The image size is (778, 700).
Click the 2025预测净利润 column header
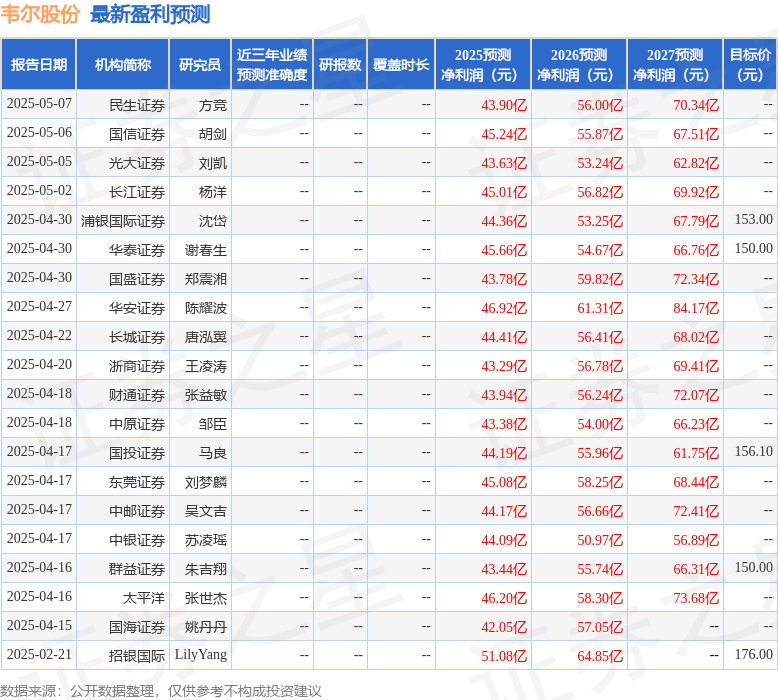pos(483,65)
